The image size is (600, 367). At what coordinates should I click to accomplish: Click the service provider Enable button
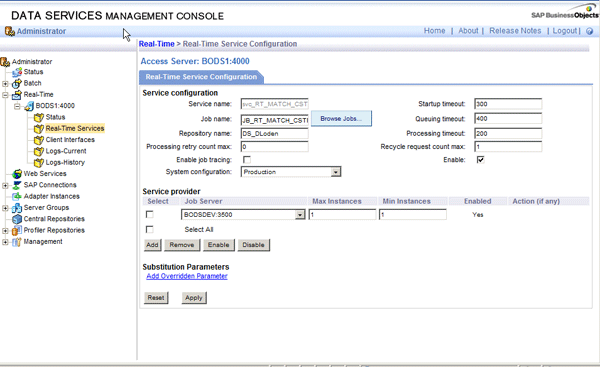(x=218, y=245)
